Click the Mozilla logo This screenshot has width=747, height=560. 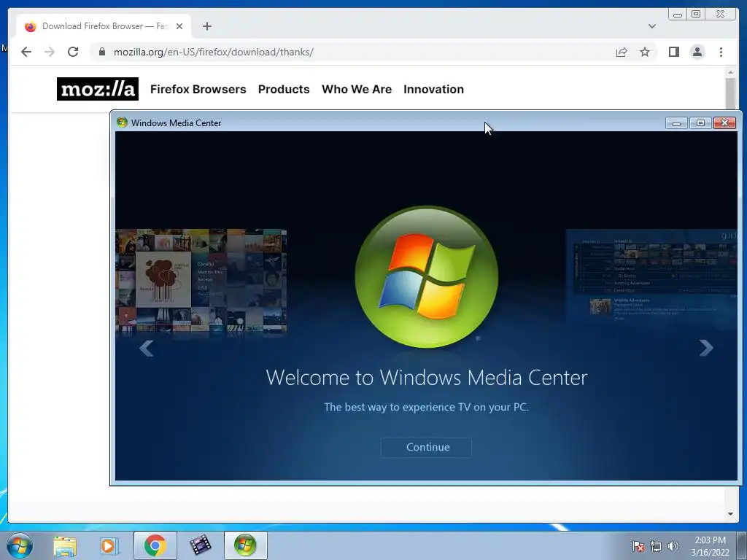coord(98,89)
